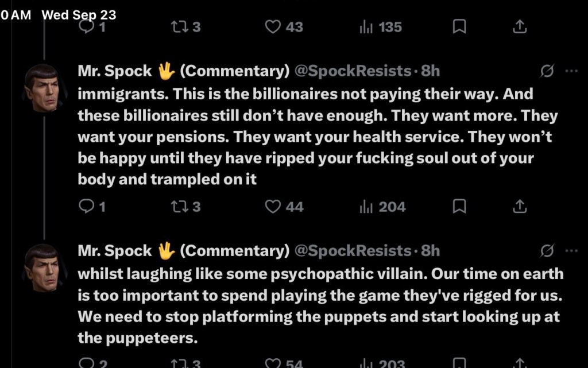The height and width of the screenshot is (368, 588).
Task: Open Mr. Spock name on last tweet
Action: [x=115, y=251]
